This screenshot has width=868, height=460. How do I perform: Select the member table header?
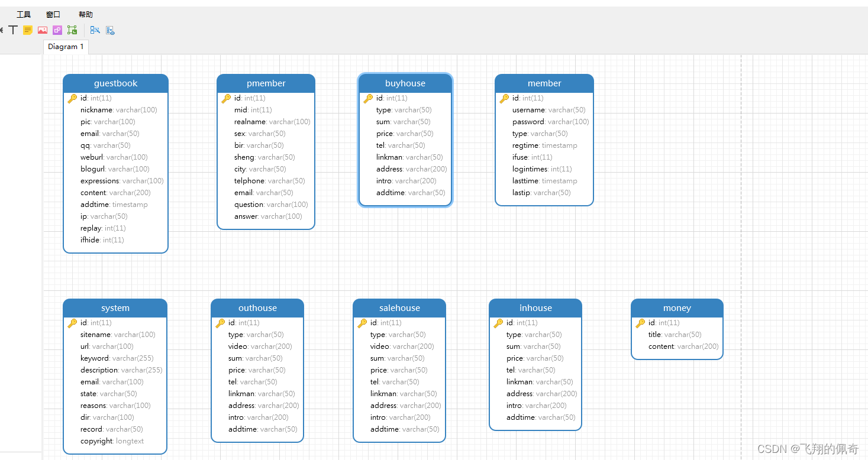tap(544, 83)
